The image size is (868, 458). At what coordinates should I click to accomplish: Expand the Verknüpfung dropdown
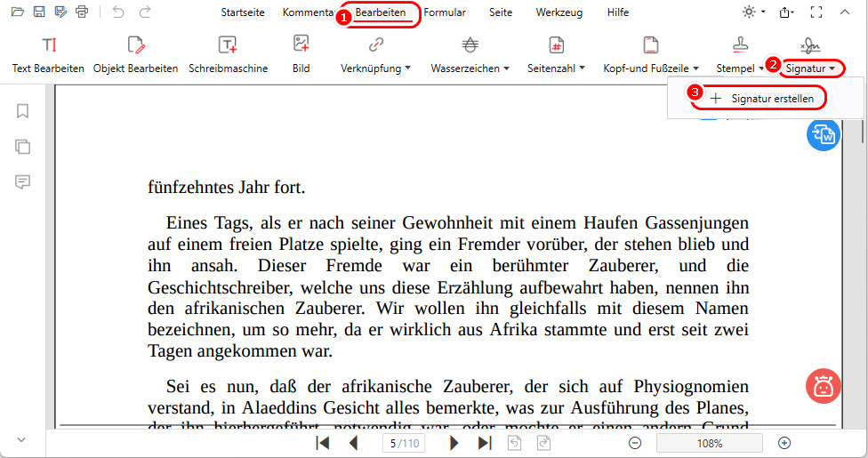point(408,68)
